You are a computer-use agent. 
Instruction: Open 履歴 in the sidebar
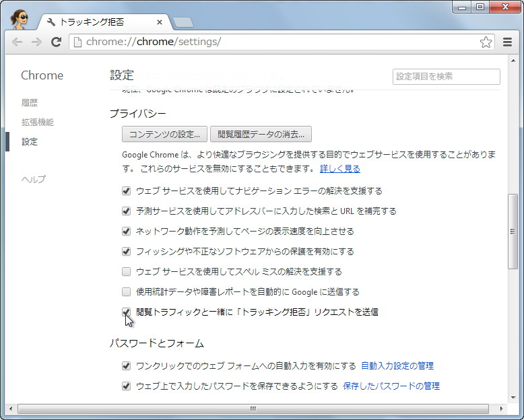30,102
